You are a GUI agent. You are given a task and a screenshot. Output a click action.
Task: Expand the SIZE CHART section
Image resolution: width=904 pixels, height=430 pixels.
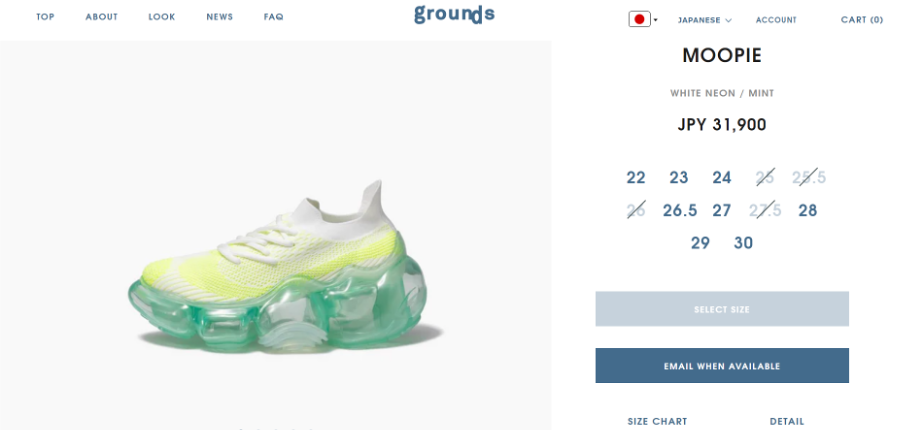coord(657,421)
